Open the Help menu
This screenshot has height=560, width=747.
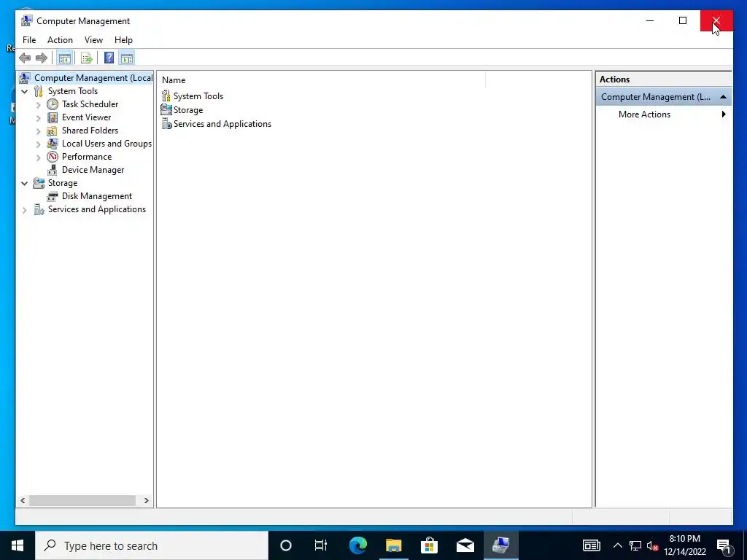[123, 40]
